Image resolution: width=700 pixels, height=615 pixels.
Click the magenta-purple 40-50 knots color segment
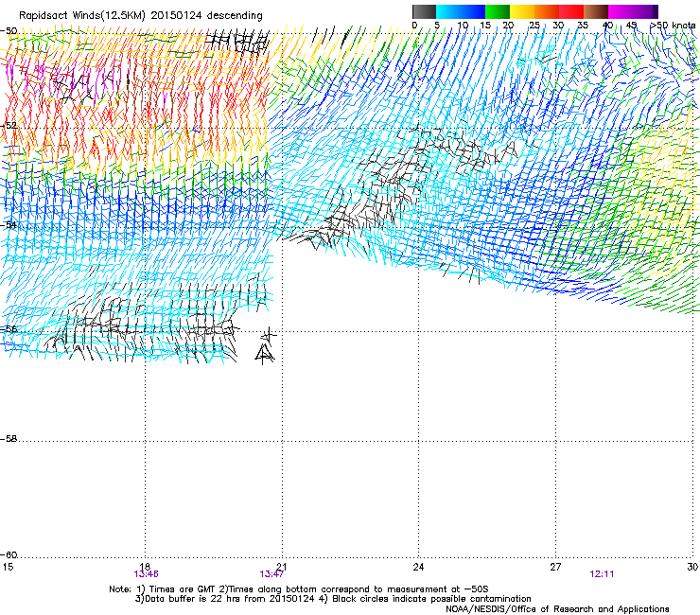(x=633, y=11)
